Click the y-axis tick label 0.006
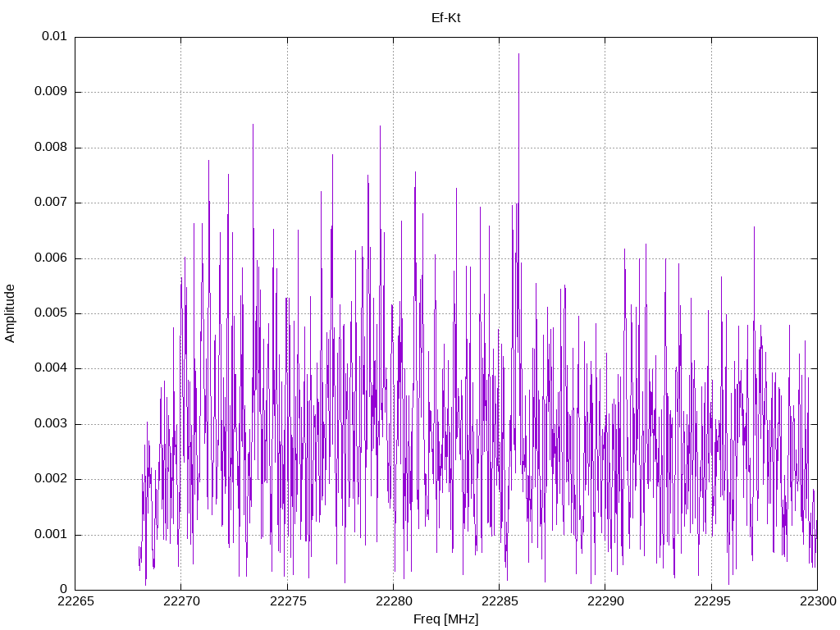Image resolution: width=840 pixels, height=630 pixels. coord(51,258)
